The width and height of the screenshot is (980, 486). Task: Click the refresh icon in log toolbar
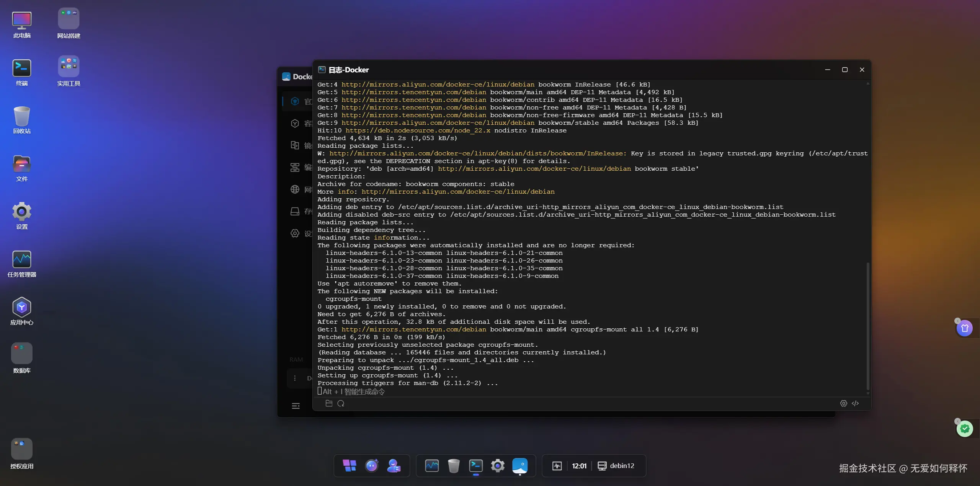pyautogui.click(x=341, y=403)
